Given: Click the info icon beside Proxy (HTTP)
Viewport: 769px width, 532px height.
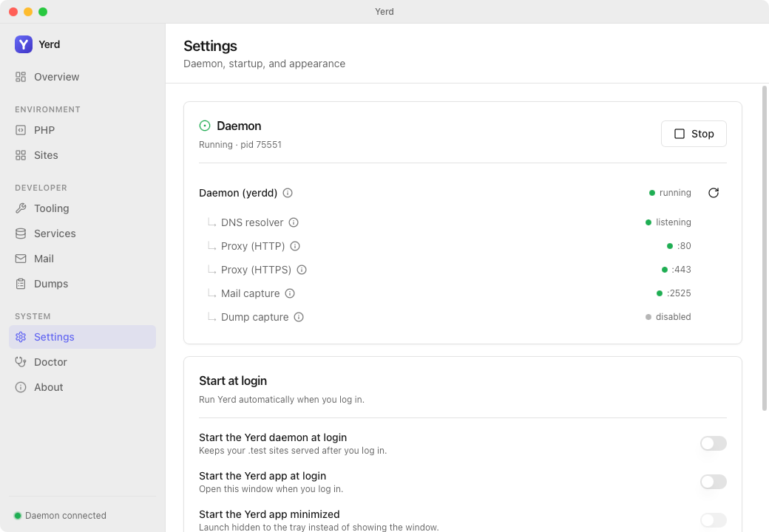Looking at the screenshot, I should (295, 246).
